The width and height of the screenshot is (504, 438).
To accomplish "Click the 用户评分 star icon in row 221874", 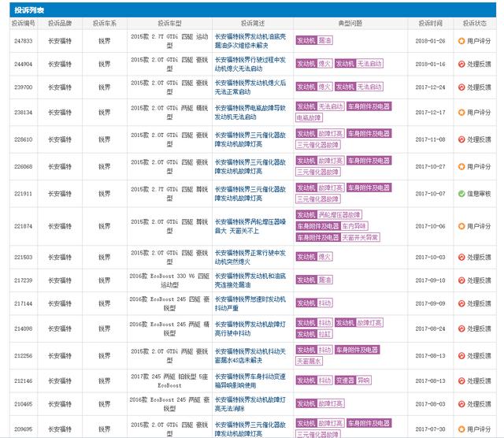I will pyautogui.click(x=461, y=226).
